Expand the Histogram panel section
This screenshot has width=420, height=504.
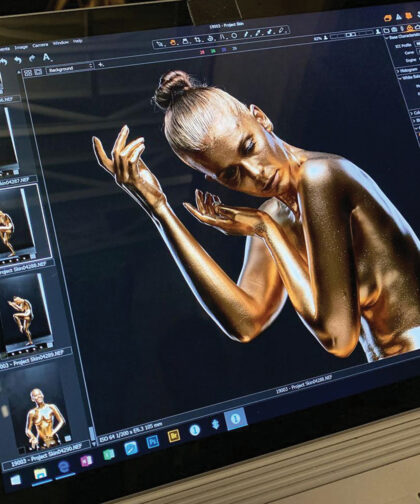407,70
